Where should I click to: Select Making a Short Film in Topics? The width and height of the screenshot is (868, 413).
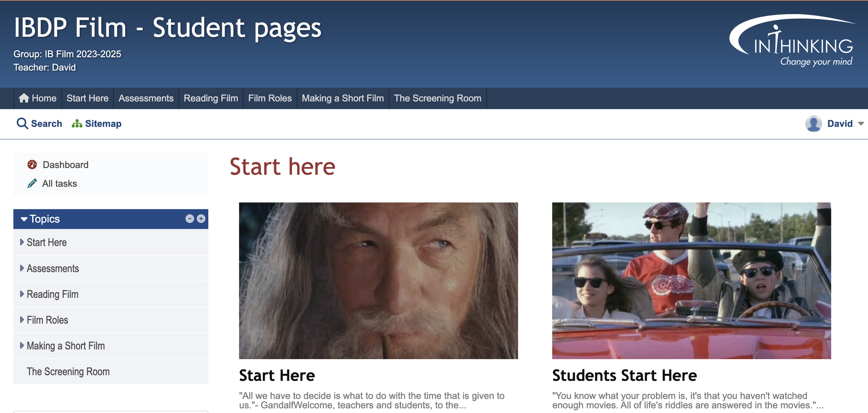[66, 346]
